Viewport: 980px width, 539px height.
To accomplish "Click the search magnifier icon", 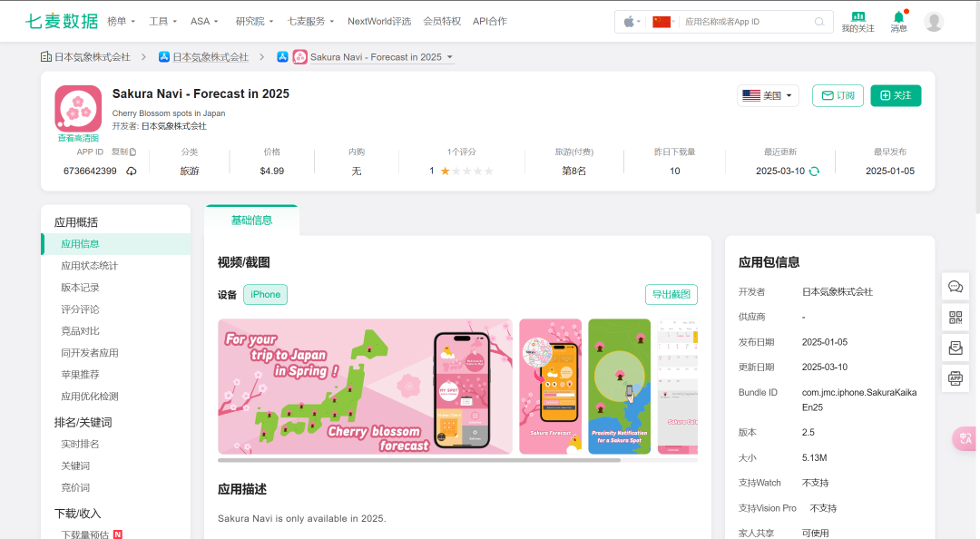I will [x=818, y=22].
